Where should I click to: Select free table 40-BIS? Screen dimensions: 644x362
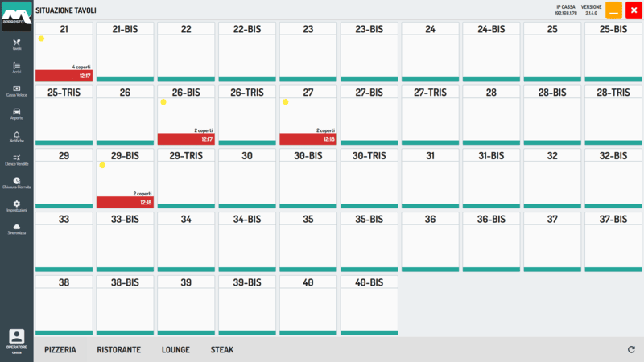pyautogui.click(x=369, y=305)
